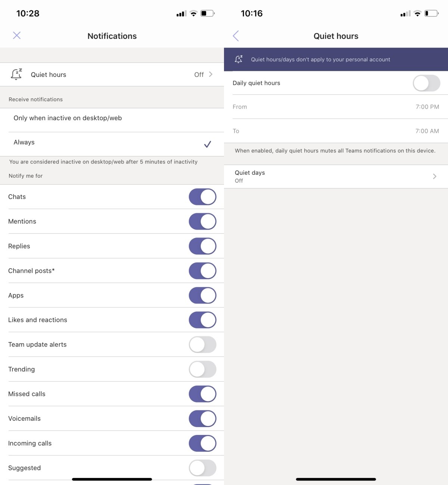
Task: Select Only when inactive on desktop/web
Action: pos(68,118)
